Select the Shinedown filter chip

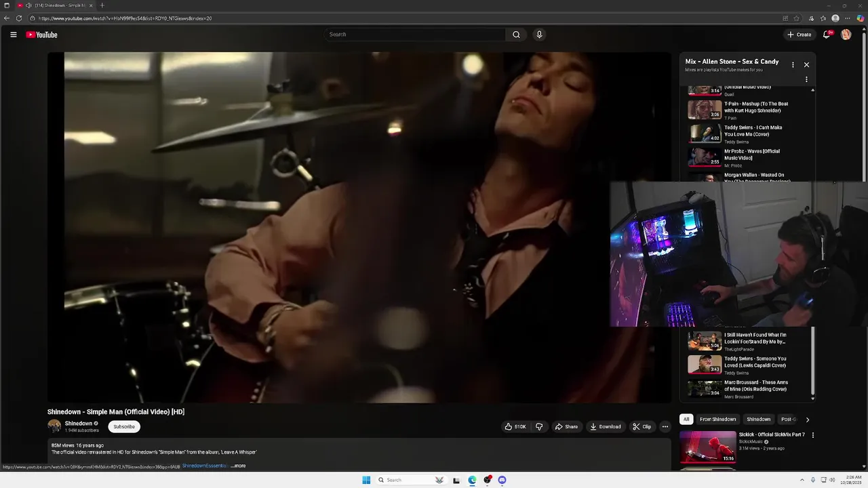758,419
